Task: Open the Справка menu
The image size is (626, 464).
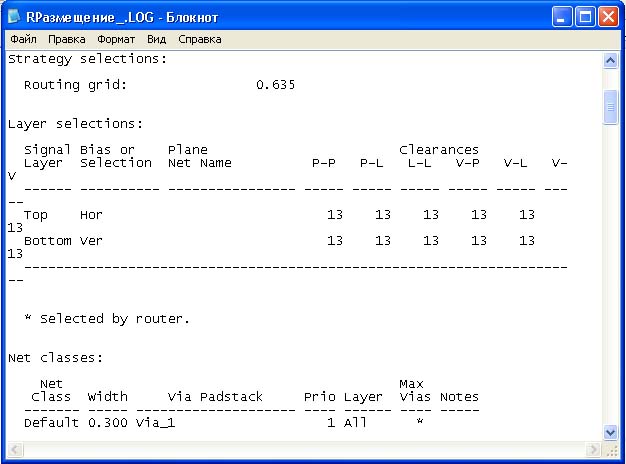Action: click(x=200, y=39)
